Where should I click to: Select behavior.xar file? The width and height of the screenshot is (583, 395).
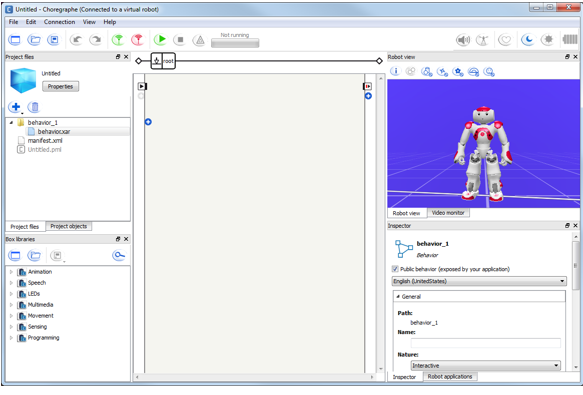tap(54, 132)
